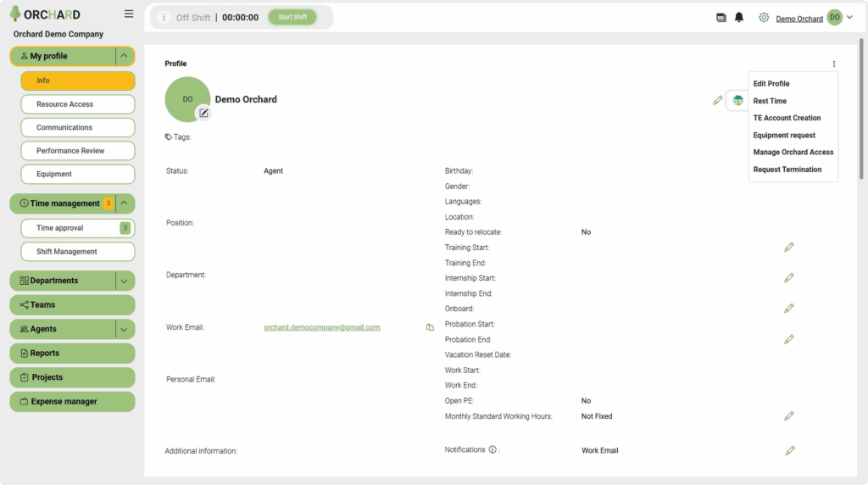
Task: Click the Notifications info icon
Action: point(492,449)
